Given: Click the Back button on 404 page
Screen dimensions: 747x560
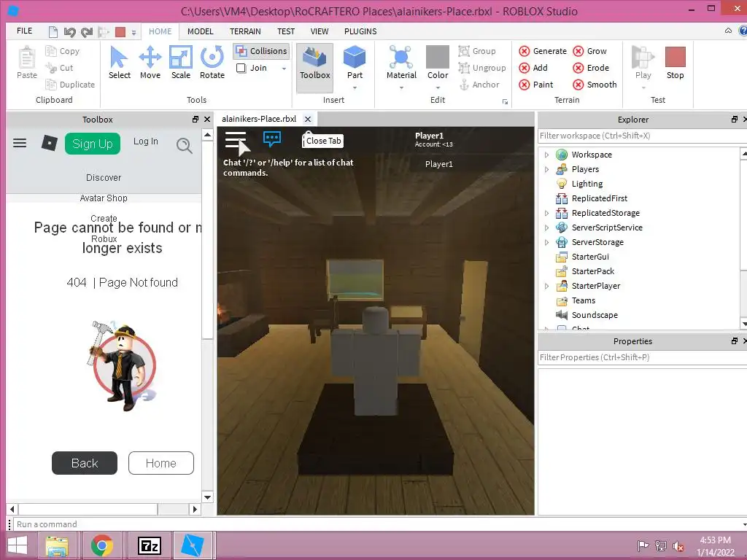Looking at the screenshot, I should click(85, 463).
